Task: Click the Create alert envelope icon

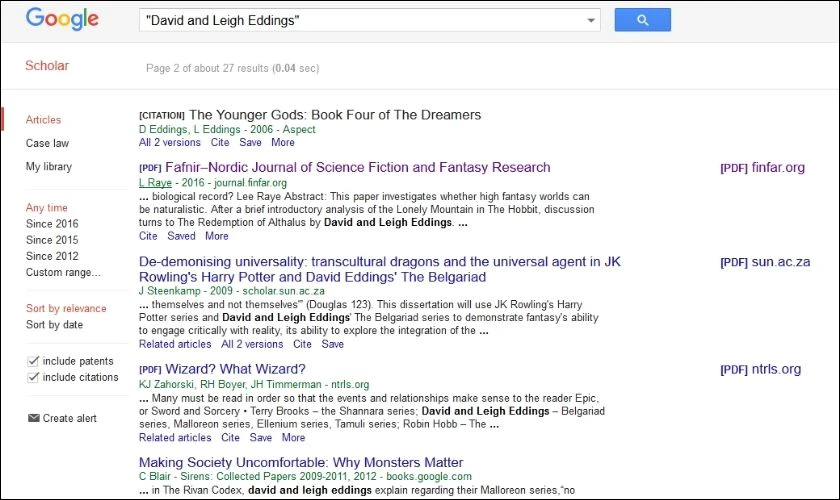Action: click(33, 418)
